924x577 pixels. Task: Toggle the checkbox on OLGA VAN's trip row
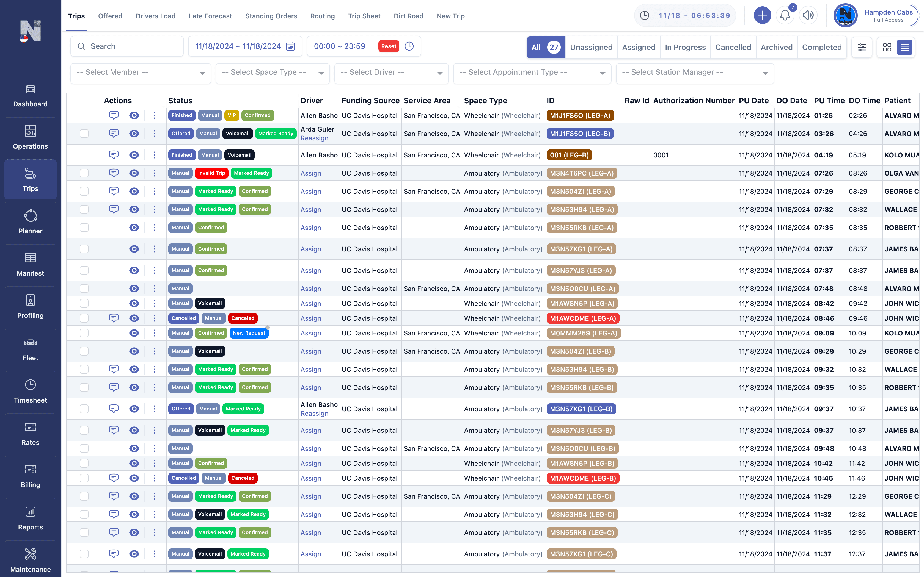point(84,173)
